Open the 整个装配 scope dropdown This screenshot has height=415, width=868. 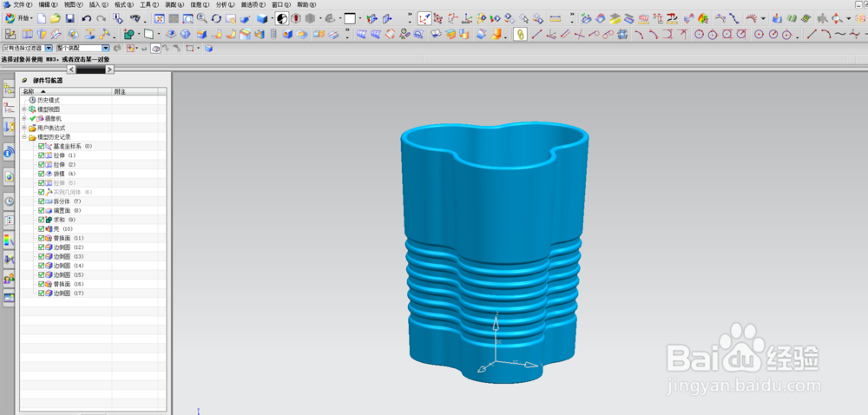tap(106, 49)
